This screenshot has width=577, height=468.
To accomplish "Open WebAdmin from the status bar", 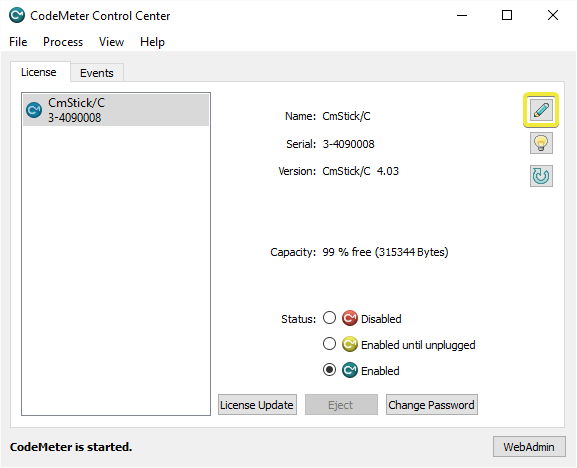I will [529, 447].
